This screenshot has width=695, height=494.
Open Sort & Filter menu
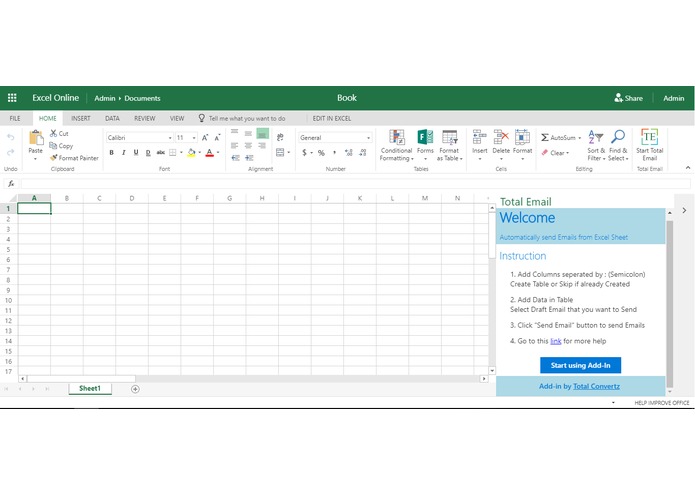[596, 145]
